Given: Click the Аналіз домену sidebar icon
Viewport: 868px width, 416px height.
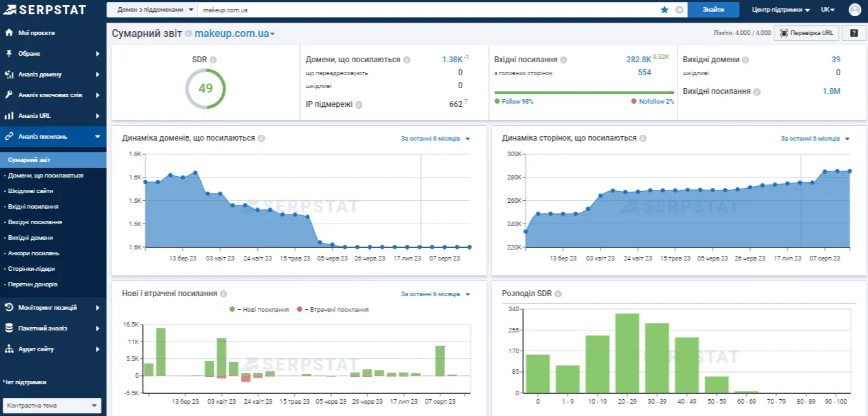Looking at the screenshot, I should (8, 74).
